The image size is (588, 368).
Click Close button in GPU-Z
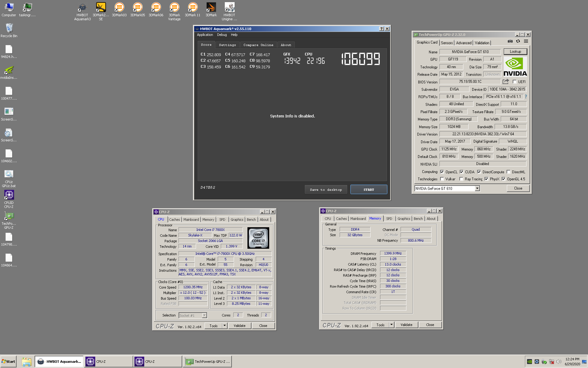click(x=518, y=188)
